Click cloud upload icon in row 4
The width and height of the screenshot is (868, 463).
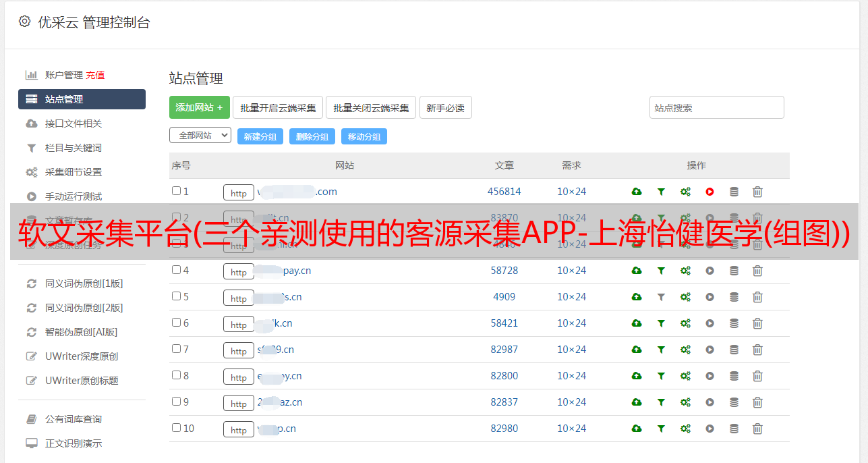pyautogui.click(x=637, y=271)
